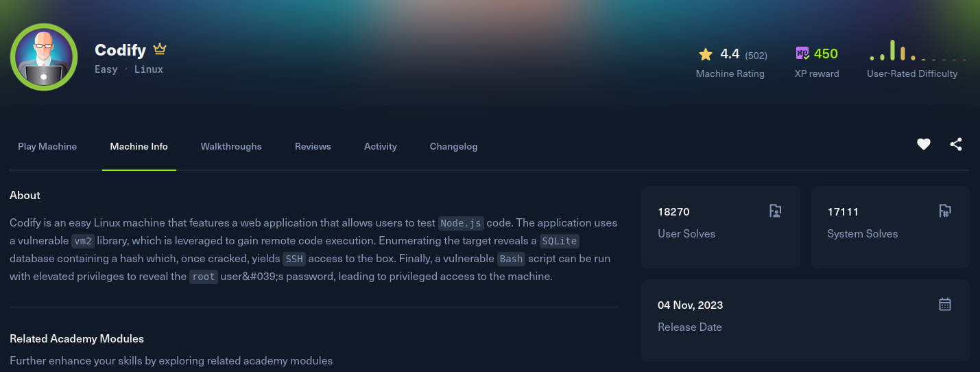The width and height of the screenshot is (980, 372).
Task: Click the SQLite code tag
Action: (560, 241)
